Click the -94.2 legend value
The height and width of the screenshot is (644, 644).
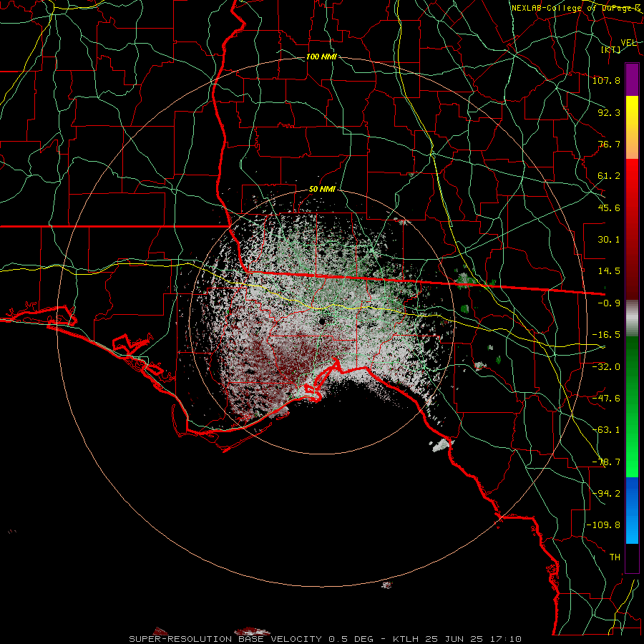(x=606, y=494)
